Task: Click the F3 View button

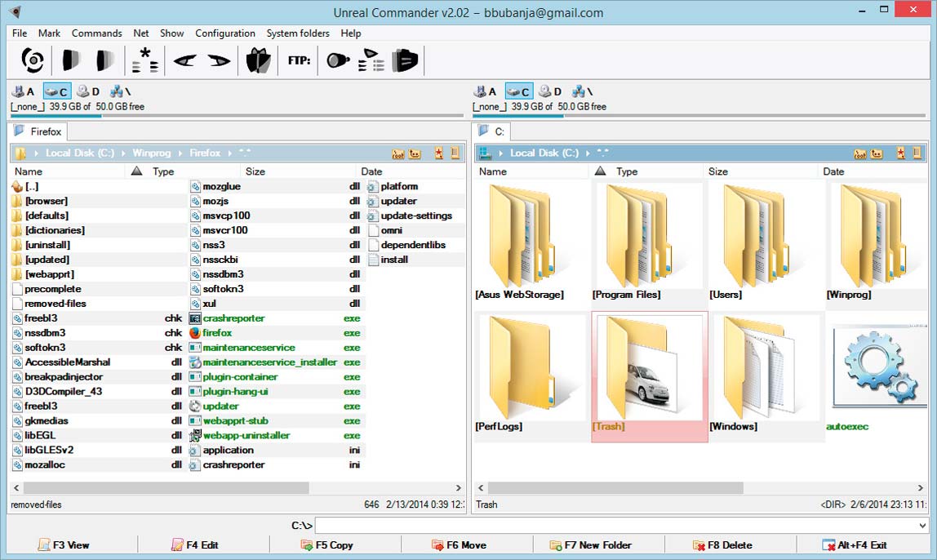Action: tap(64, 545)
